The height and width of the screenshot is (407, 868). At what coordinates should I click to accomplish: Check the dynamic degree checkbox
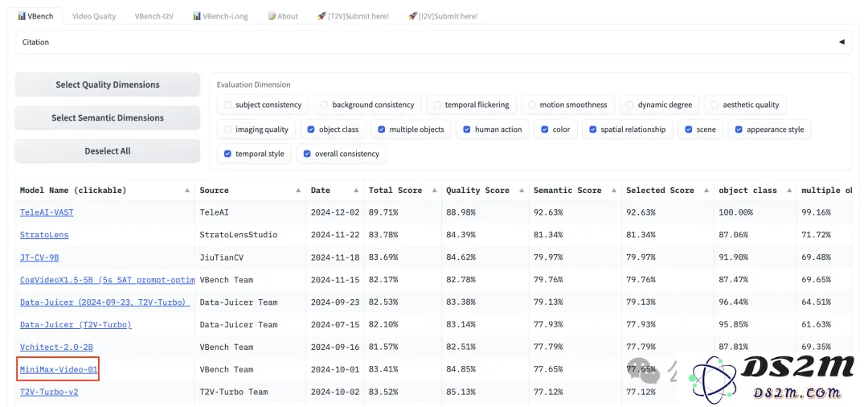click(630, 105)
